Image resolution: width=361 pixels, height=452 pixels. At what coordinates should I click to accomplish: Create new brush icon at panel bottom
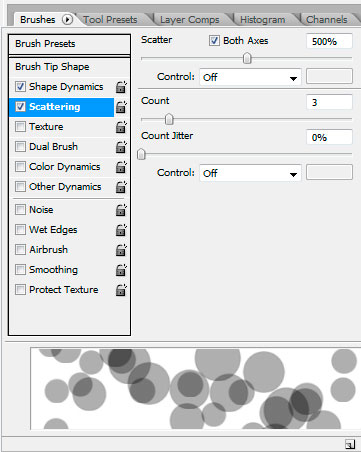coord(350,444)
